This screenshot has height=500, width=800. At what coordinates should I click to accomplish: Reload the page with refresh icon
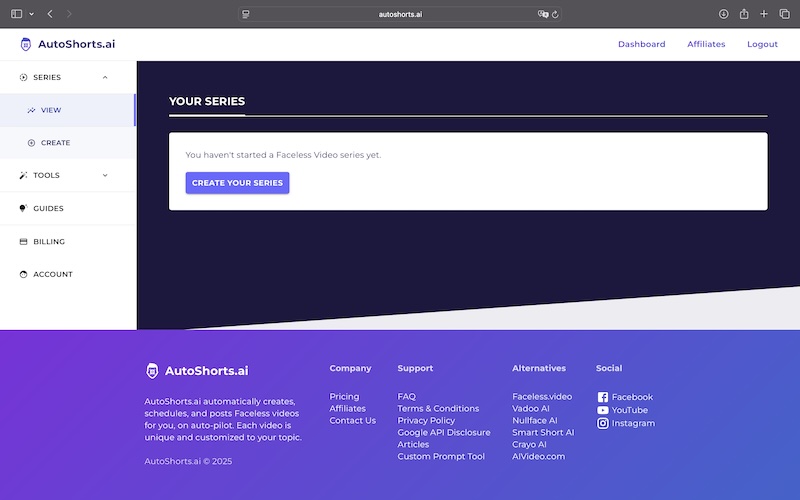[555, 14]
